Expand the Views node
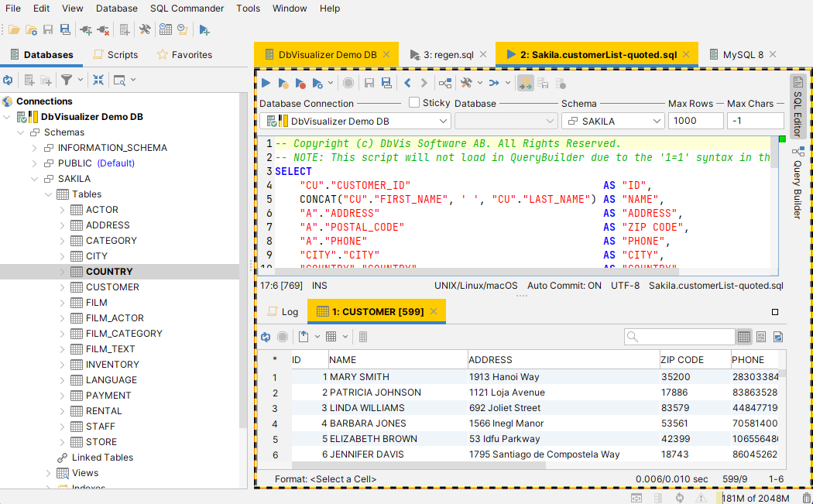Viewport: 813px width, 504px height. click(48, 473)
